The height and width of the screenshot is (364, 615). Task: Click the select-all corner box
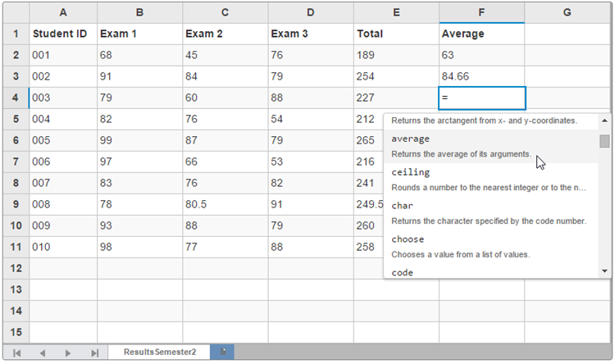click(15, 12)
